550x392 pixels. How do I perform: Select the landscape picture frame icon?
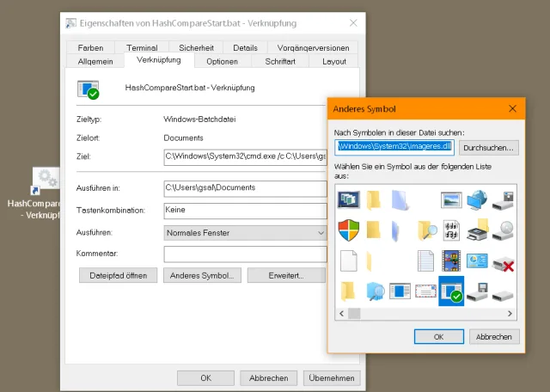451,199
